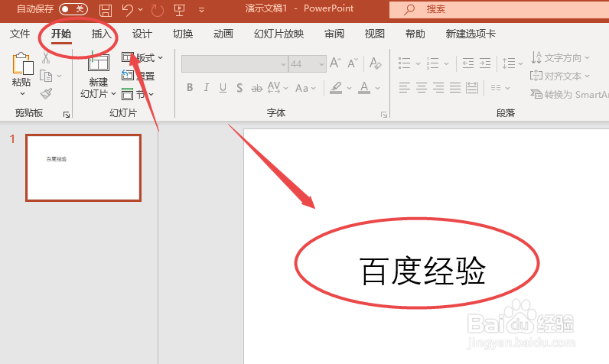Toggle Align Left paragraph alignment
The width and height of the screenshot is (609, 364).
click(x=404, y=88)
